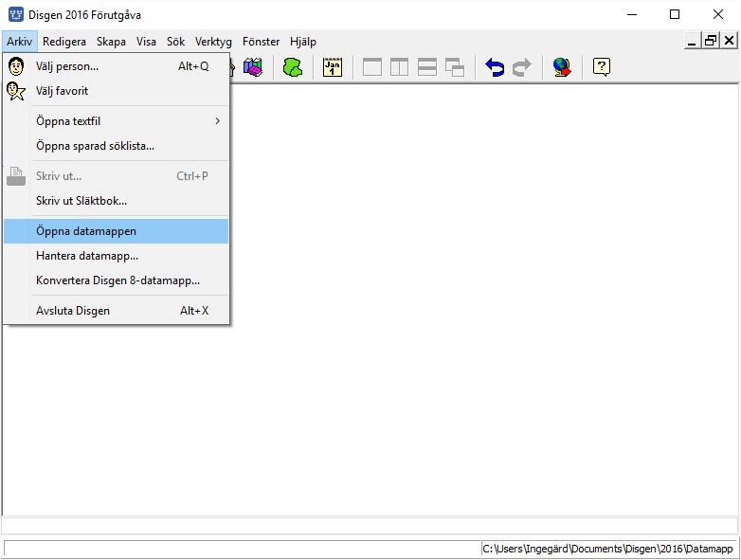Click the face icon beside Välj person
The height and width of the screenshot is (560, 741).
[x=16, y=66]
